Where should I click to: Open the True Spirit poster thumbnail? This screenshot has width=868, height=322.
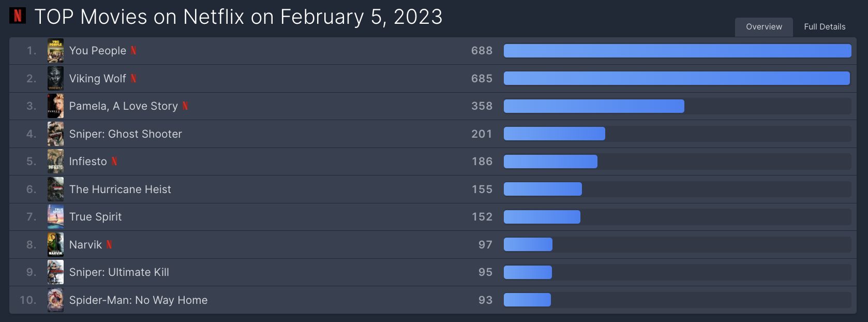pyautogui.click(x=55, y=217)
